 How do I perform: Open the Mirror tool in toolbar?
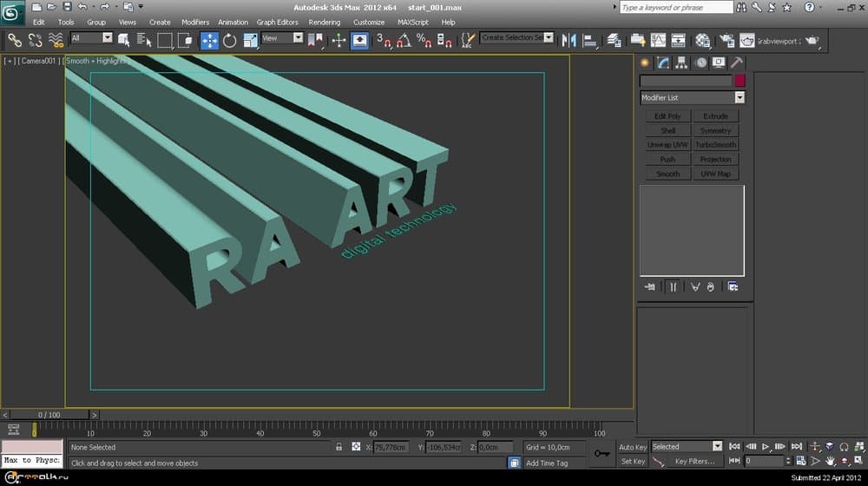point(569,40)
